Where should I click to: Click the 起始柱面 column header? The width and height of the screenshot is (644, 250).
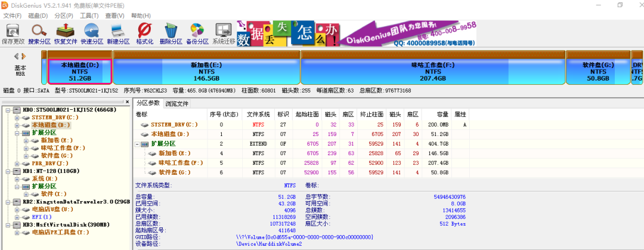click(x=306, y=114)
